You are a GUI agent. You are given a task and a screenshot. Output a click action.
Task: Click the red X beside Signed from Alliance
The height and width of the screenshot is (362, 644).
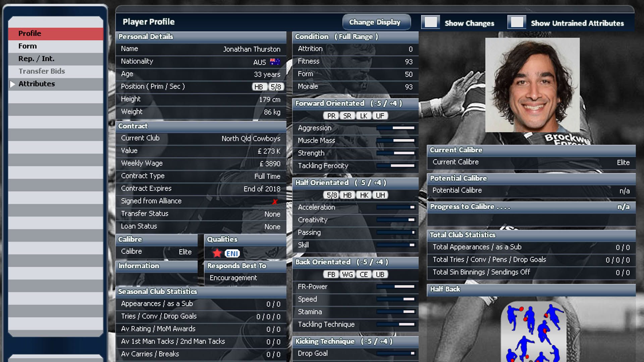[x=275, y=202]
